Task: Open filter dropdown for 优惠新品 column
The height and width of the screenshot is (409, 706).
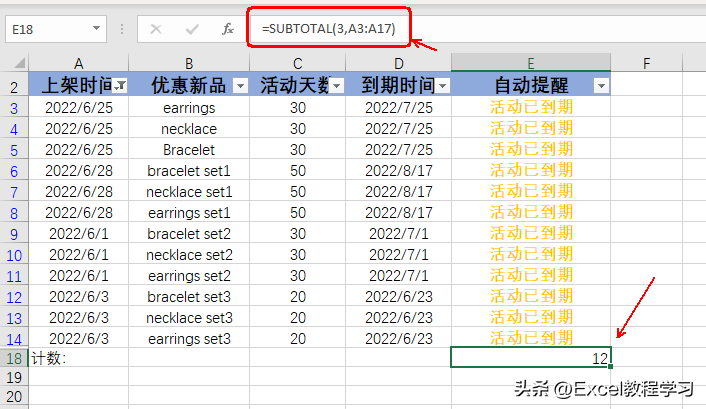Action: [x=240, y=86]
